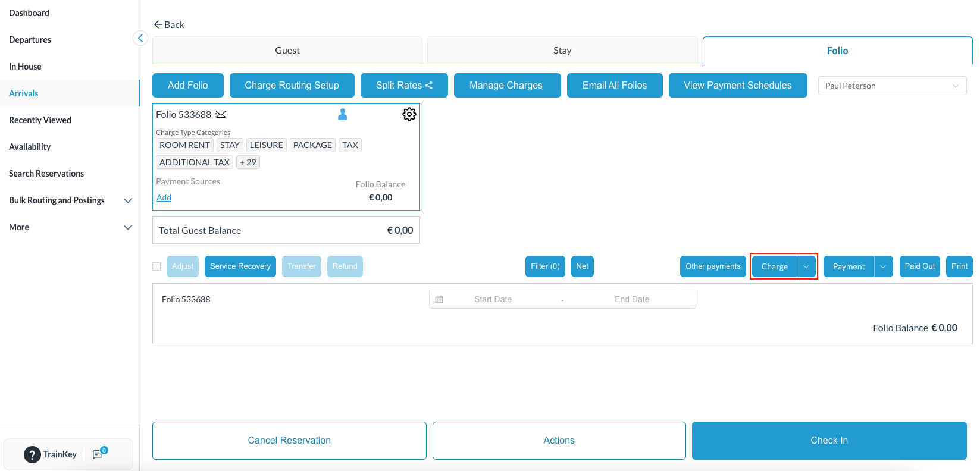Image resolution: width=980 pixels, height=471 pixels.
Task: Switch to the Stay tab
Action: [562, 51]
